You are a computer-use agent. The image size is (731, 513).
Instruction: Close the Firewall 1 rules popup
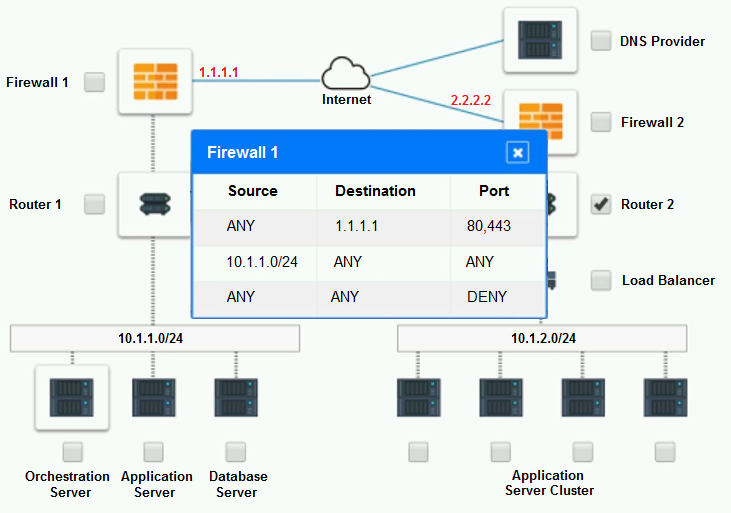tap(517, 152)
